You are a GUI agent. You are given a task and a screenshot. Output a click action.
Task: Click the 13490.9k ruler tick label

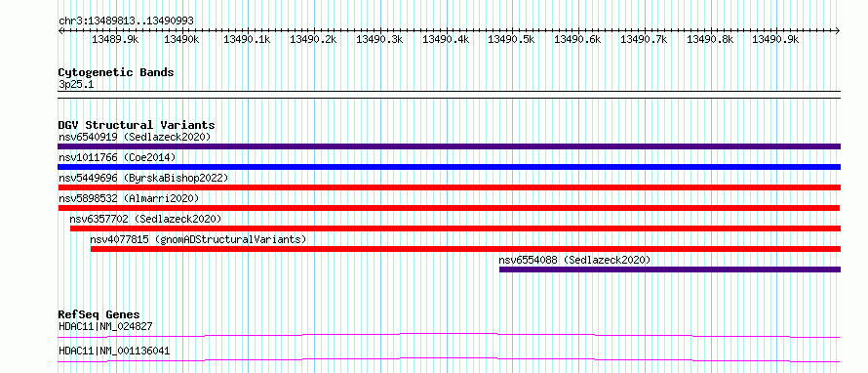pyautogui.click(x=775, y=39)
